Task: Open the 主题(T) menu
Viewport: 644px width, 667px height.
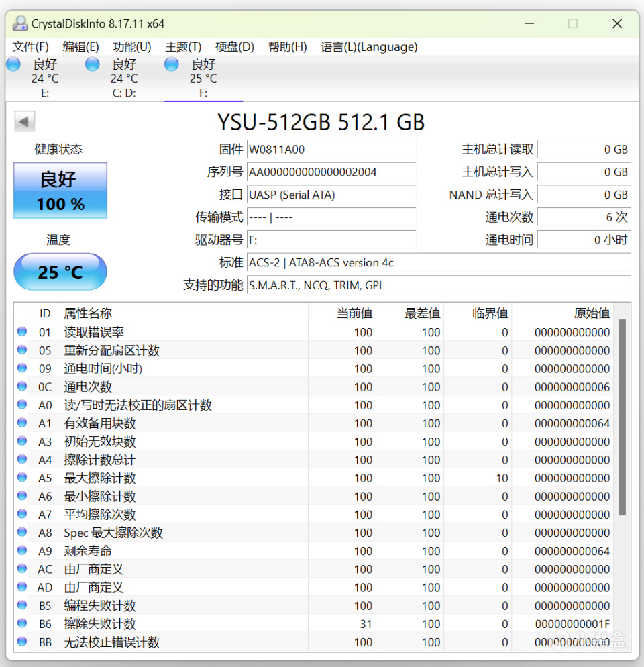Action: click(183, 47)
